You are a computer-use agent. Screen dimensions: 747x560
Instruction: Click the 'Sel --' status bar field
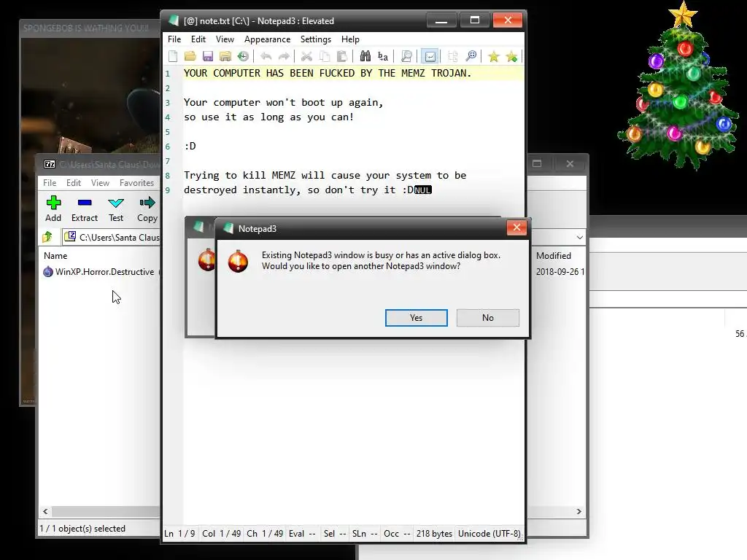pos(335,534)
